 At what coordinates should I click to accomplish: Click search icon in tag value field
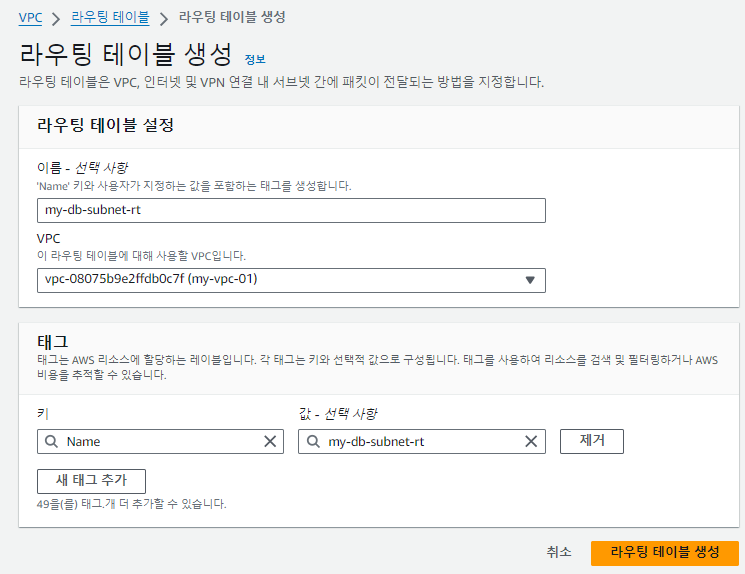[313, 441]
